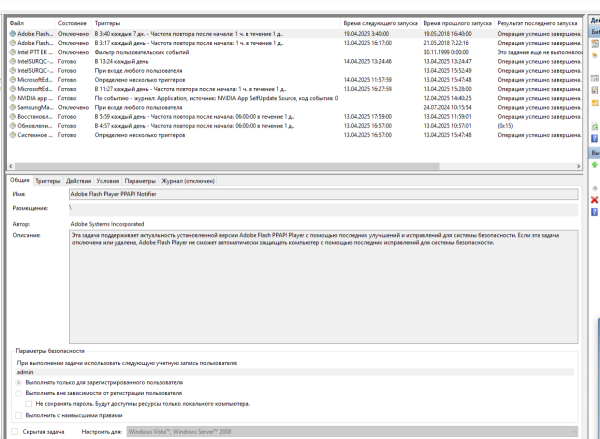
Task: Sort by 'Время следующего запуска' column
Action: point(381,23)
